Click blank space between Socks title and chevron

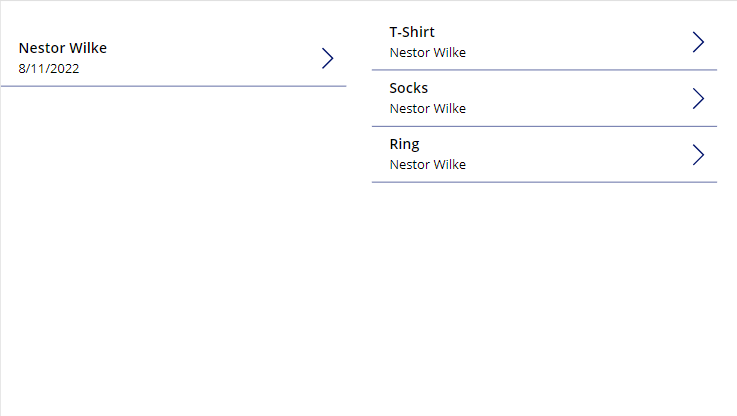point(559,88)
